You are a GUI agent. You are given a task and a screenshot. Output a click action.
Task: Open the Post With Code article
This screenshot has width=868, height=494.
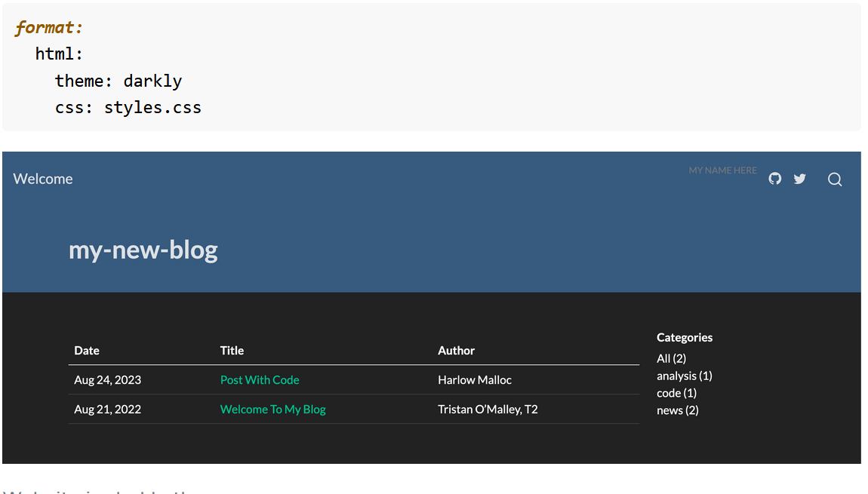(260, 380)
